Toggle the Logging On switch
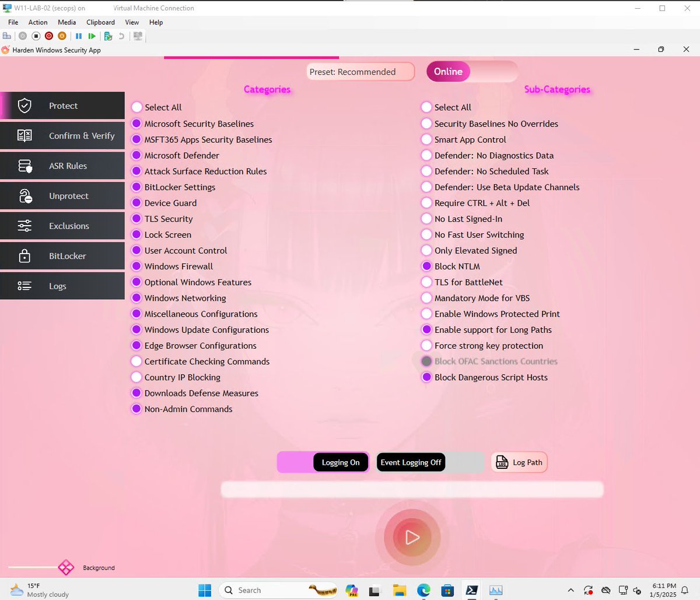700x600 pixels. click(323, 462)
